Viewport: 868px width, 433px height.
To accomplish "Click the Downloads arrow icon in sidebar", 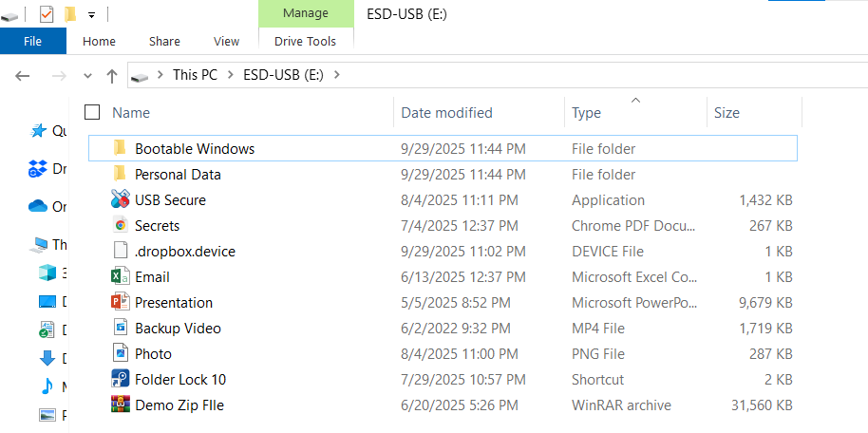I will pyautogui.click(x=47, y=358).
